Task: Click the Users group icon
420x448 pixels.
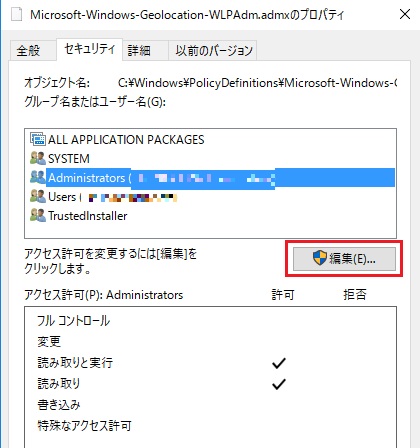Action: point(38,196)
